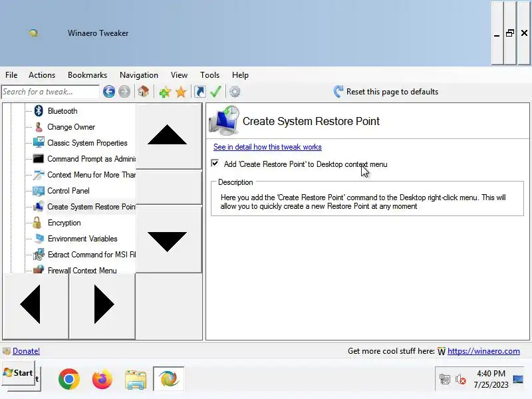Screen dimensions: 532x399
Task: Open the Navigation menu
Action: pos(139,75)
